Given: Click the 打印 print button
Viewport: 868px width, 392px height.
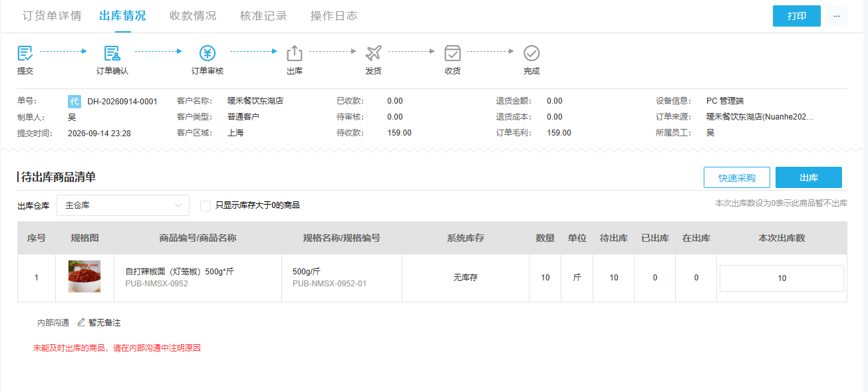Looking at the screenshot, I should click(797, 16).
